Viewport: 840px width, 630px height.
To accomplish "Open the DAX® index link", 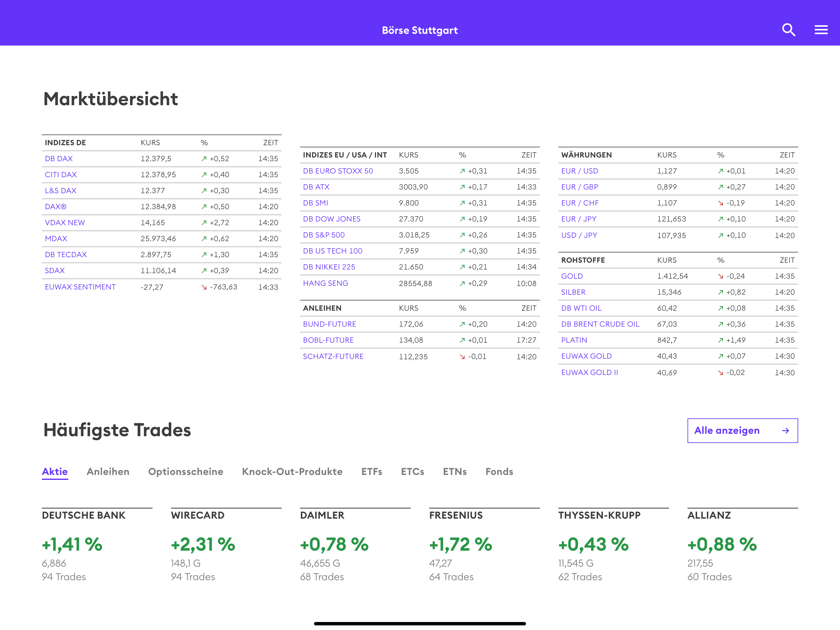I will pyautogui.click(x=55, y=206).
